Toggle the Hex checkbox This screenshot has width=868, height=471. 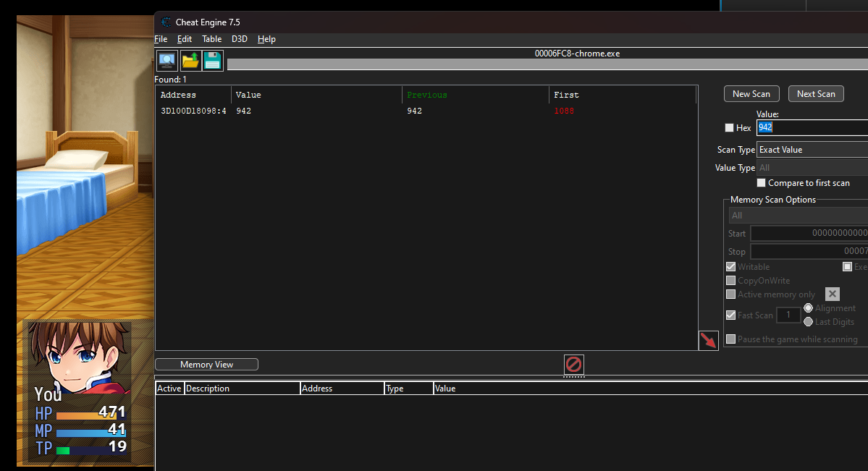tap(729, 128)
